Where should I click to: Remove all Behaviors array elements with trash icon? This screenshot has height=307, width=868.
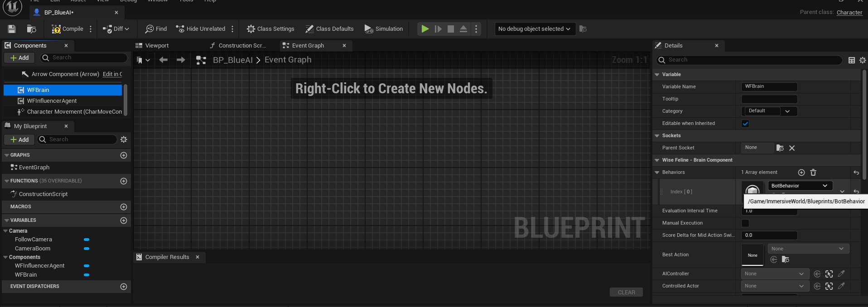tap(813, 173)
